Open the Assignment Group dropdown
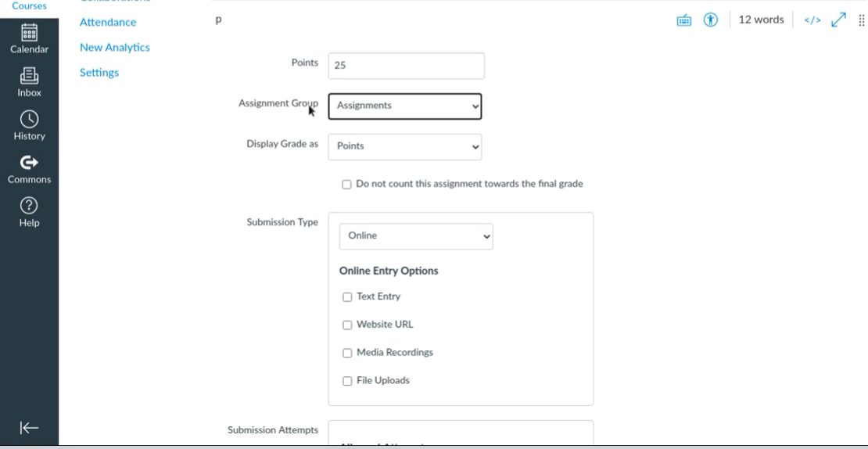Viewport: 868px width, 449px height. pyautogui.click(x=404, y=106)
